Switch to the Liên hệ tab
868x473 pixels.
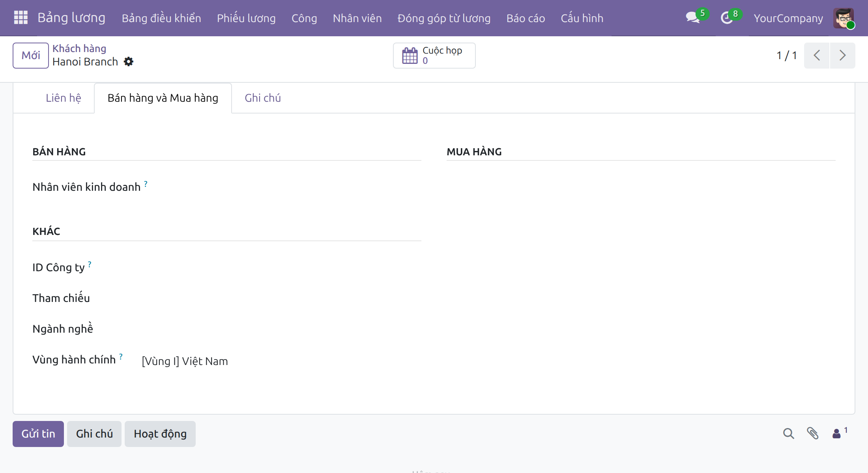(64, 98)
